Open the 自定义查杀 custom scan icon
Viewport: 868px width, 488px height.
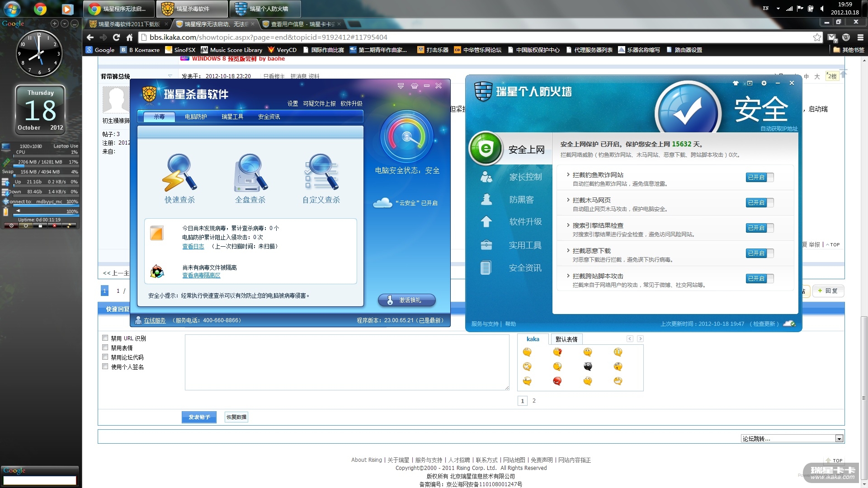[x=321, y=173]
